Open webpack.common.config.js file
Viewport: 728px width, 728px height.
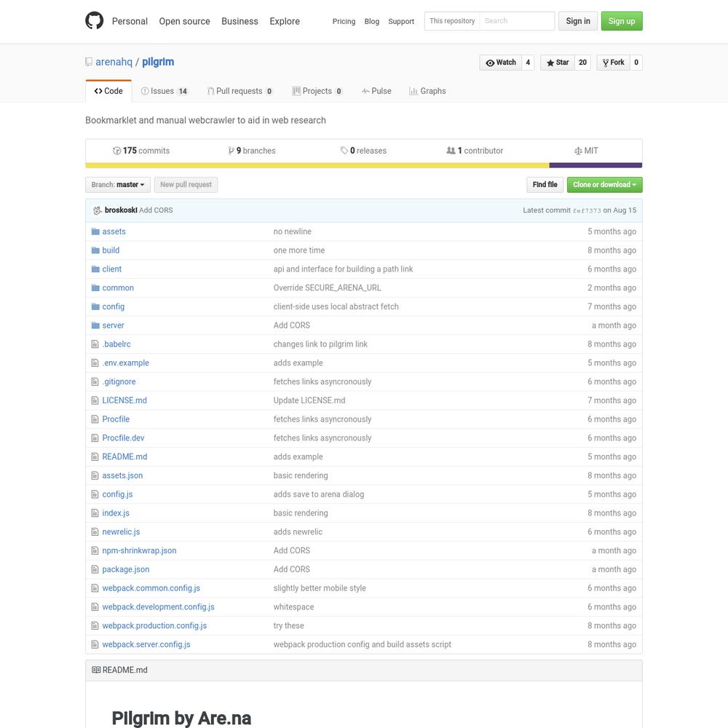tap(151, 588)
